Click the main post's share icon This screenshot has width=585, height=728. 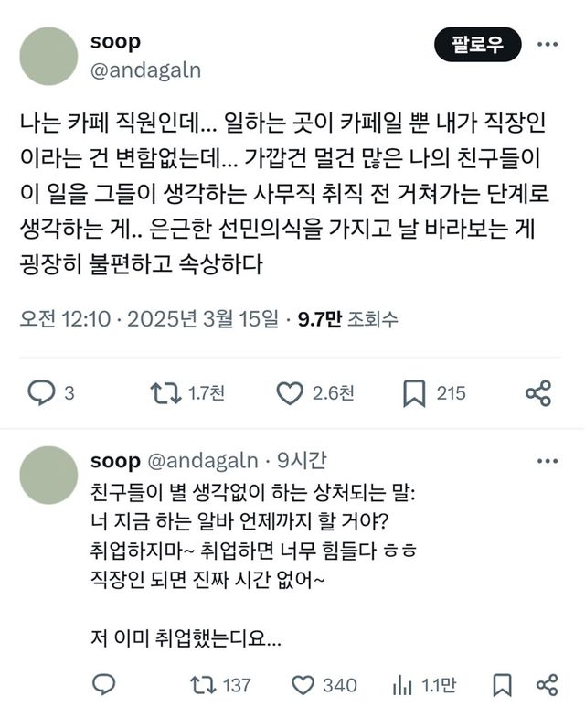[x=538, y=392]
